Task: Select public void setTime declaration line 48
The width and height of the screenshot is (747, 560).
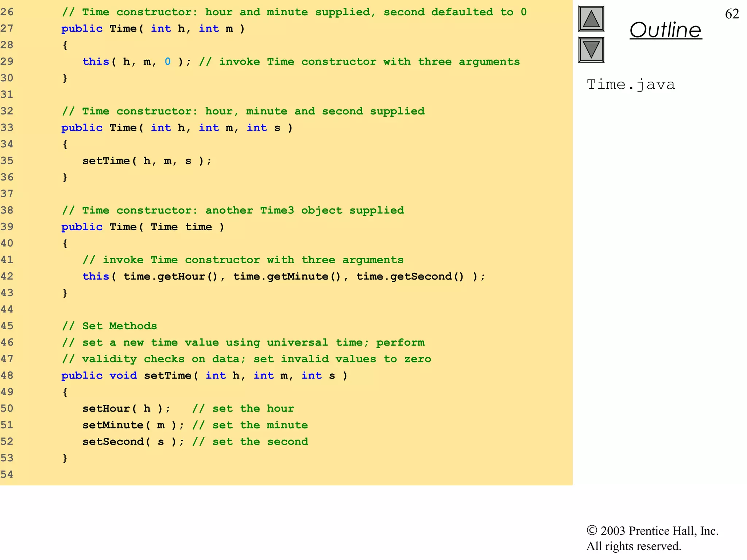Action: [x=204, y=376]
